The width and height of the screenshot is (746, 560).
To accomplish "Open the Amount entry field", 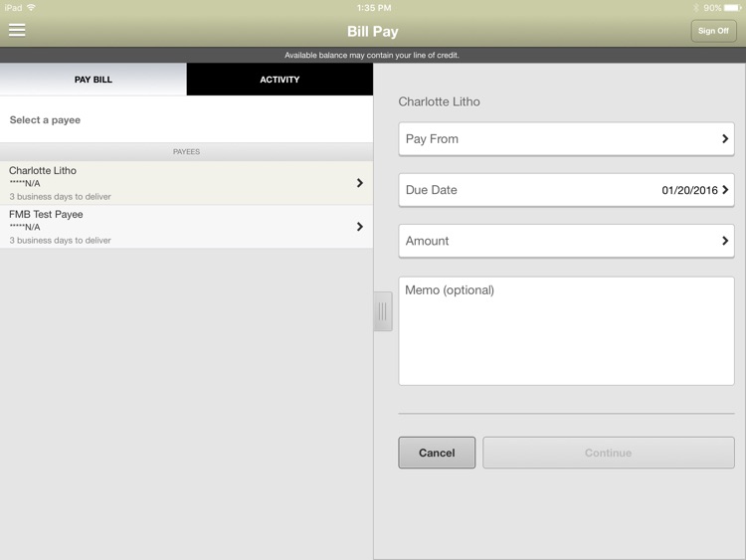I will click(566, 241).
